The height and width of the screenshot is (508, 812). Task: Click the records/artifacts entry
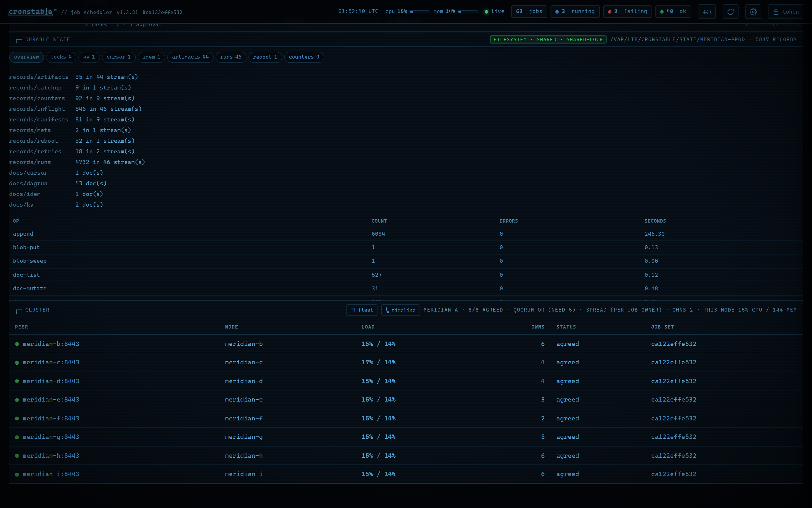39,77
